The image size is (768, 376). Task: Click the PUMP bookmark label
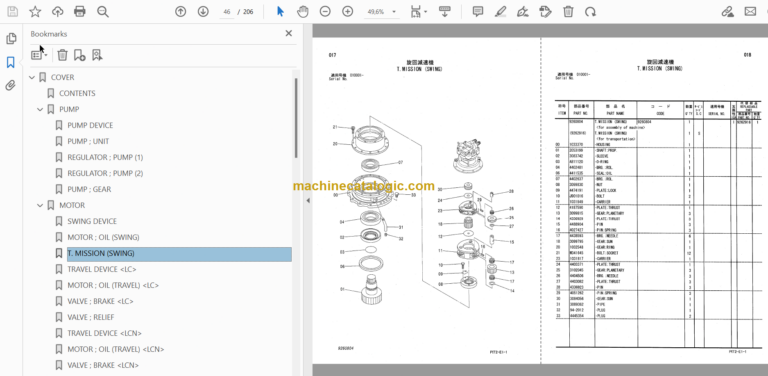point(69,109)
